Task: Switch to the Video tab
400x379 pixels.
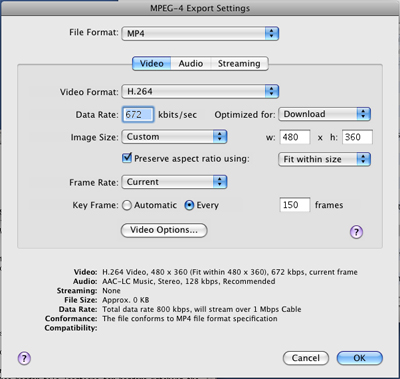Action: tap(152, 63)
